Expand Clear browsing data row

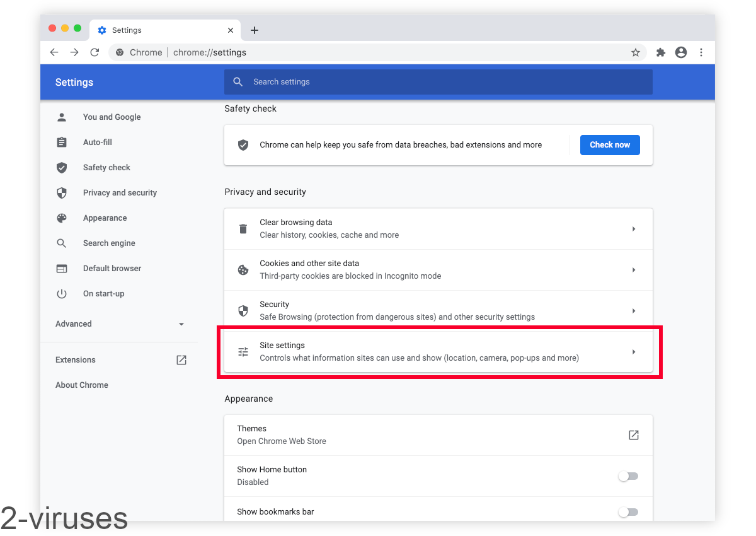(633, 229)
